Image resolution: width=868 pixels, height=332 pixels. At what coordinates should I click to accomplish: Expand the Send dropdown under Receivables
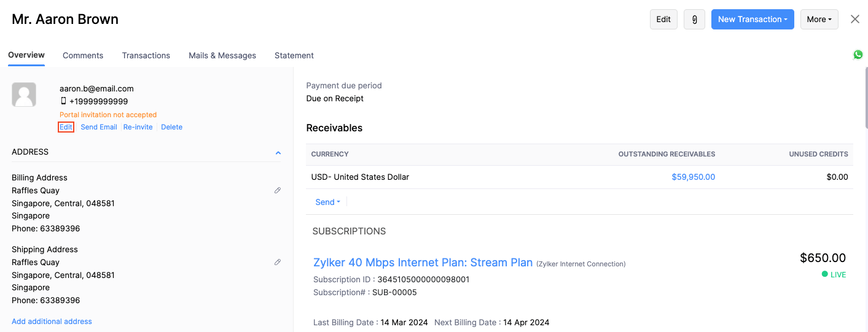[x=327, y=202]
